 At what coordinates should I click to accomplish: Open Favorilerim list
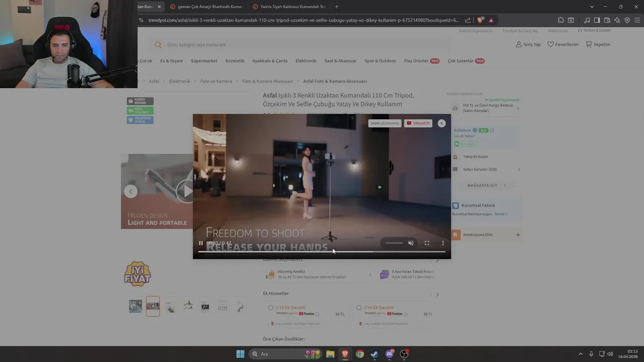563,44
